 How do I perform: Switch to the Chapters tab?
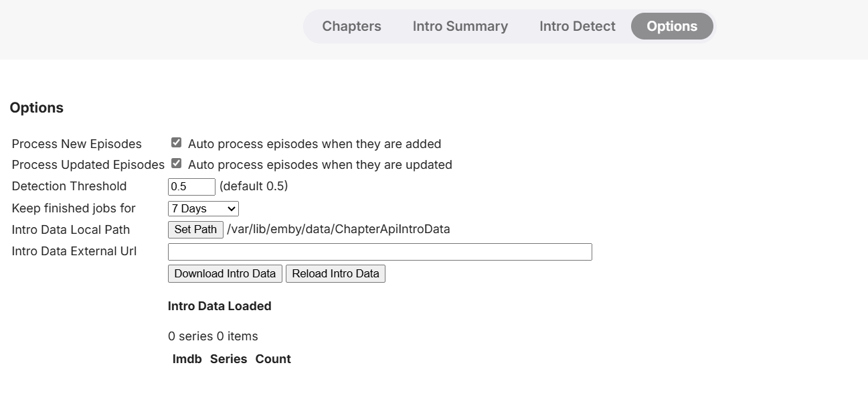pos(351,27)
